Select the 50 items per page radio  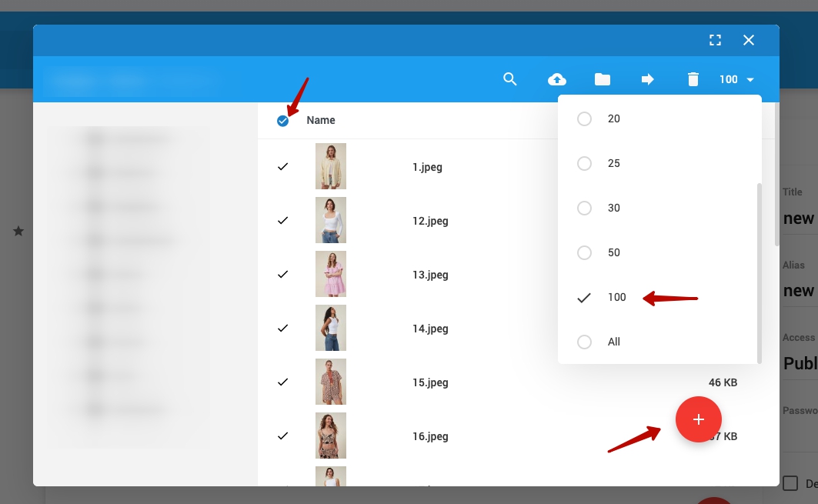584,252
